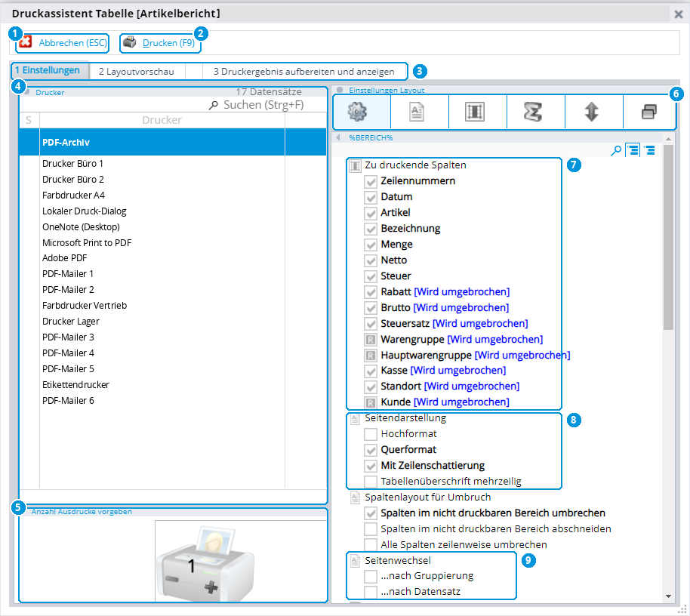
Task: Collapse the Seitendarstellung group
Action: 355,418
